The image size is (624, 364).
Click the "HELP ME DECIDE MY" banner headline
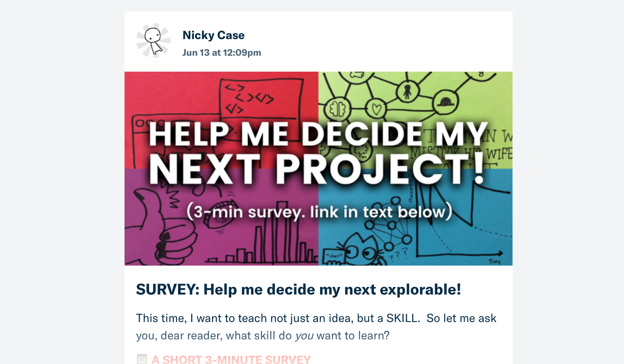click(x=319, y=135)
